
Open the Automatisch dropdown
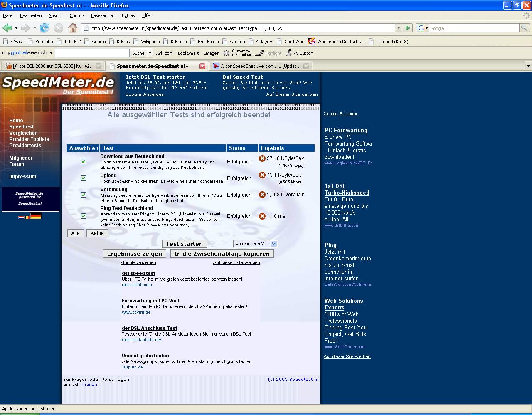pos(255,244)
